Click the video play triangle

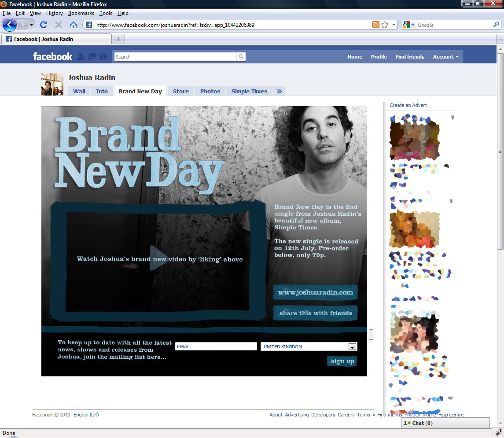(x=158, y=258)
